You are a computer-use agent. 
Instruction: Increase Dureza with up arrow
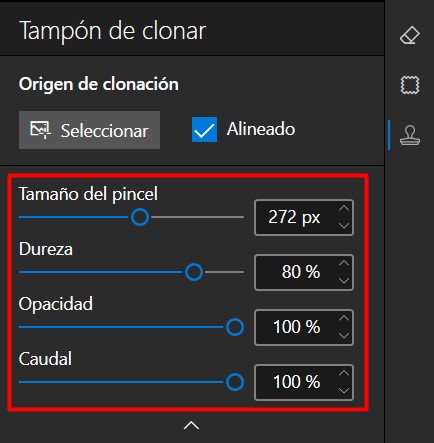(x=344, y=264)
